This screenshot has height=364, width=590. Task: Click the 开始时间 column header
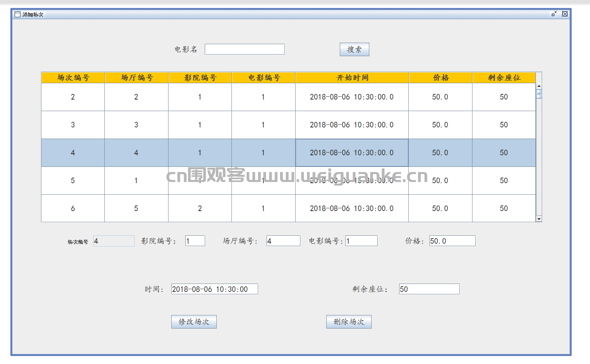[352, 78]
